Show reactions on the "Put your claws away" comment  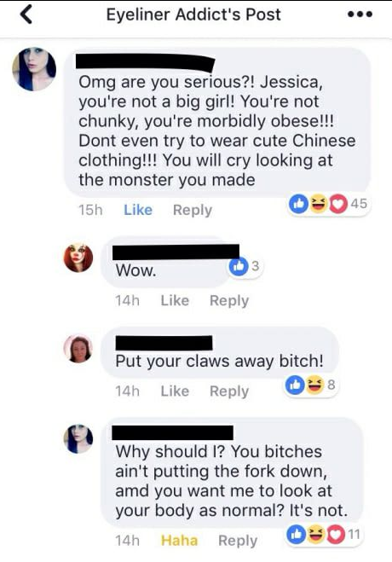pyautogui.click(x=311, y=385)
